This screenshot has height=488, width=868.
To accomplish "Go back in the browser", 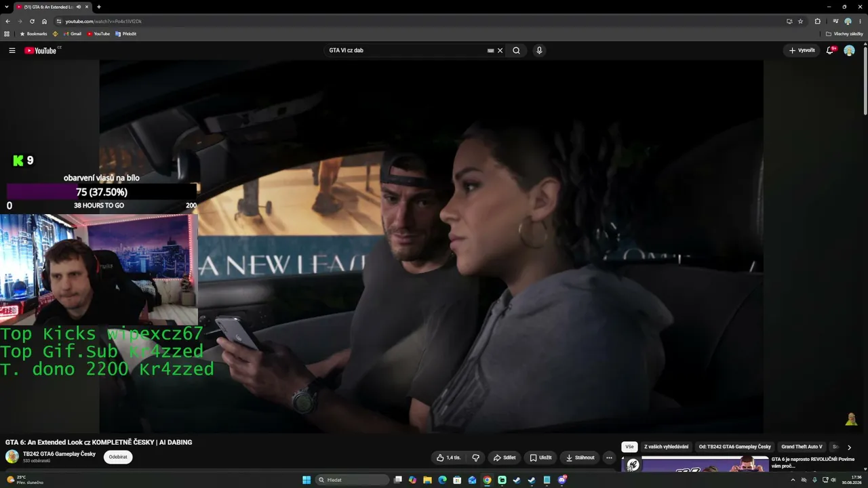I will [7, 21].
